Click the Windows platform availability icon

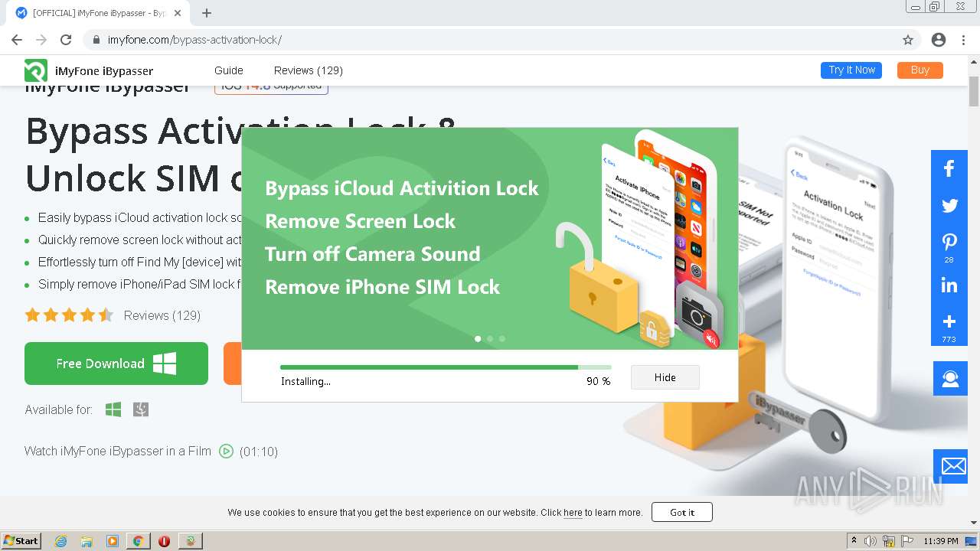point(113,410)
